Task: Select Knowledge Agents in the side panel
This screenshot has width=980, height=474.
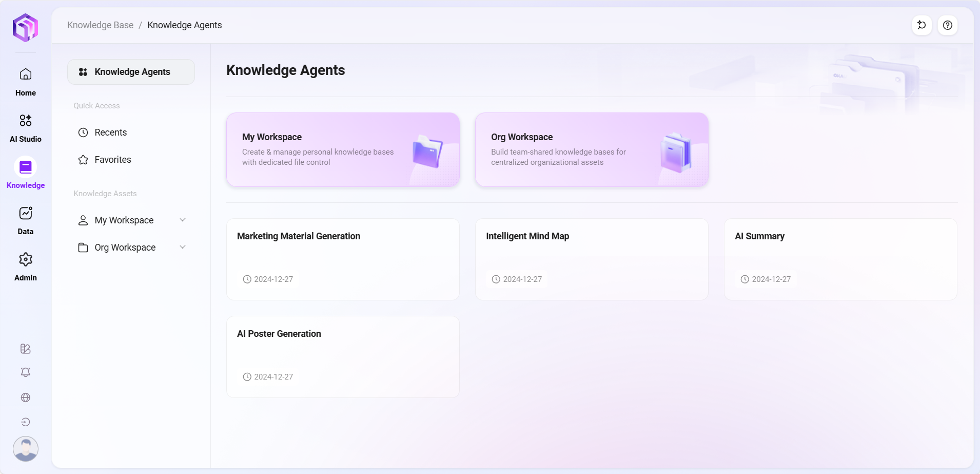Action: coord(131,72)
